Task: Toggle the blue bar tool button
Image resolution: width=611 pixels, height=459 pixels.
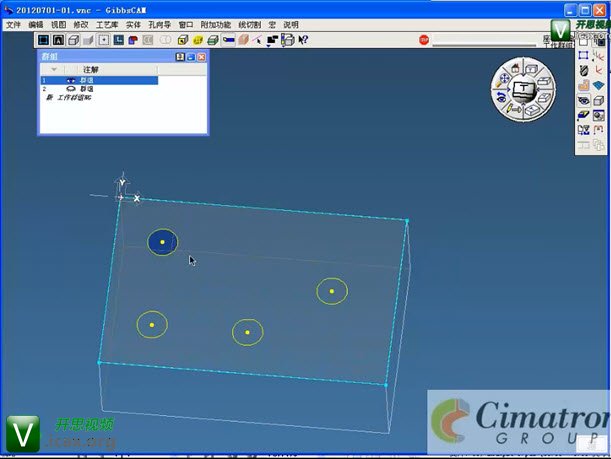Action: [228, 40]
